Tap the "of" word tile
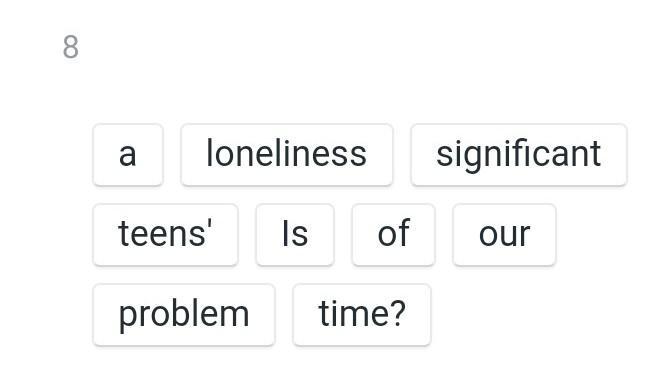This screenshot has height=387, width=671. [393, 235]
